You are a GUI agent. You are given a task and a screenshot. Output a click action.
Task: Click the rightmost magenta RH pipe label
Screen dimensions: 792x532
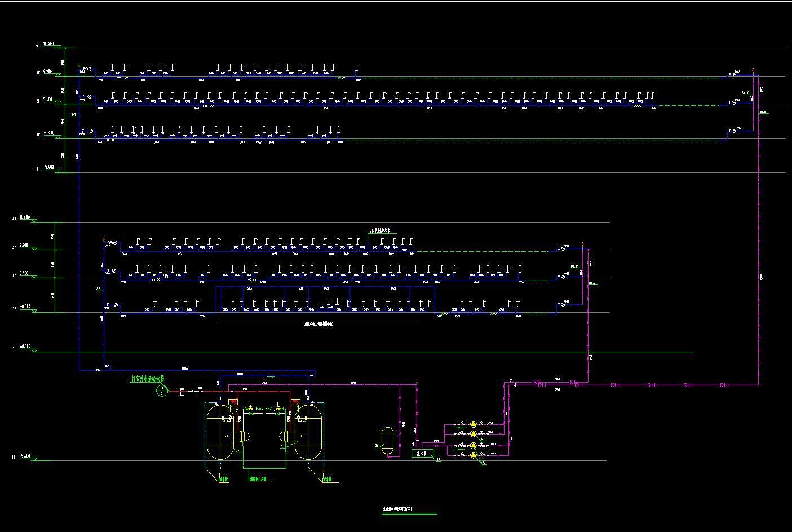click(724, 385)
